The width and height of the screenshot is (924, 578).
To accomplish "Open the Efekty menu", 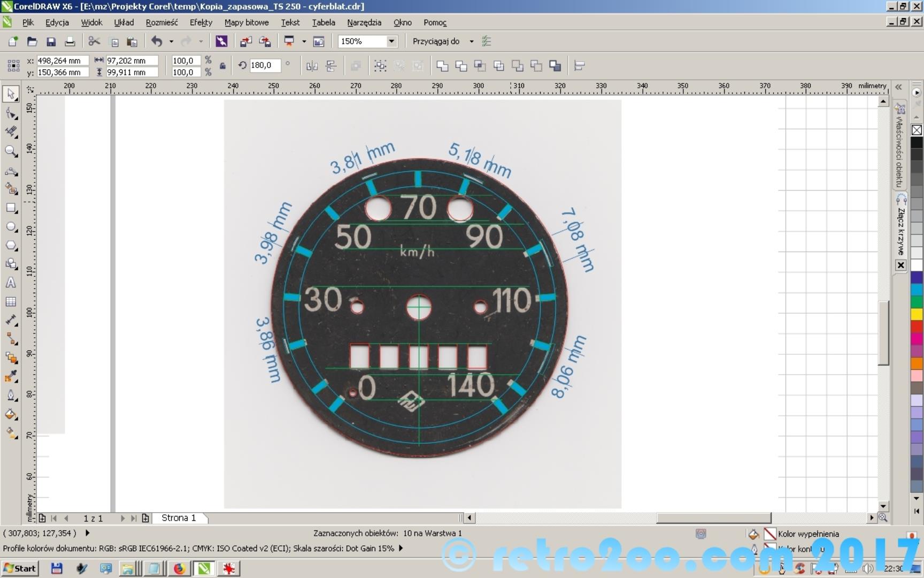I will click(201, 22).
